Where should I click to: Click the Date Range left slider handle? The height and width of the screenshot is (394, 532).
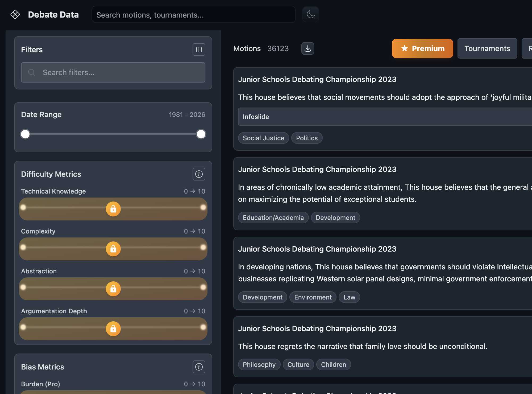(25, 134)
